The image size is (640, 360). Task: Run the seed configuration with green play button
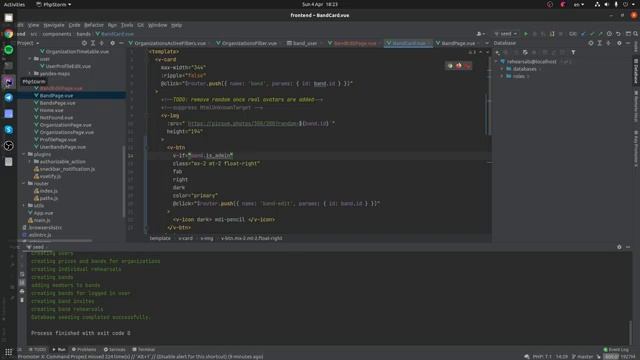click(x=526, y=34)
